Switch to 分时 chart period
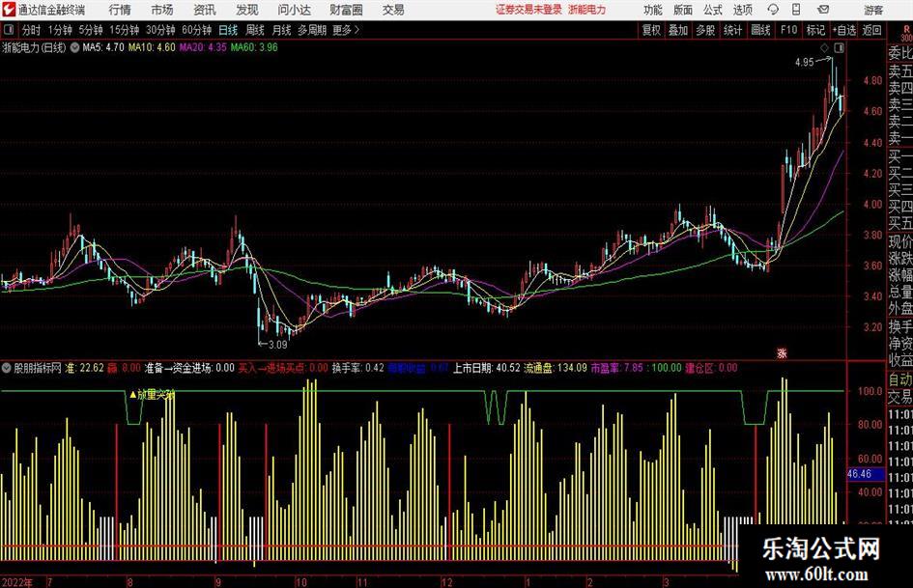The width and height of the screenshot is (913, 588). [x=32, y=30]
